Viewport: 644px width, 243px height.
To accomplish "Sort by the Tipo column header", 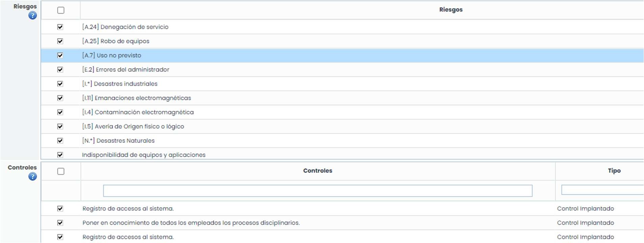I will pos(614,171).
